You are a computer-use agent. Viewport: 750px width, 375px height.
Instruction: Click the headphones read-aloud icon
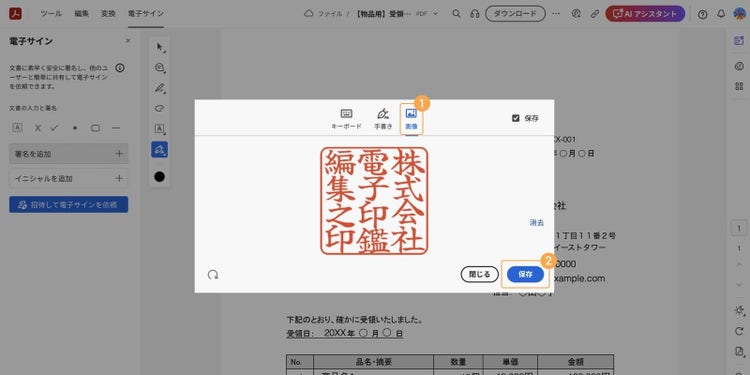474,14
